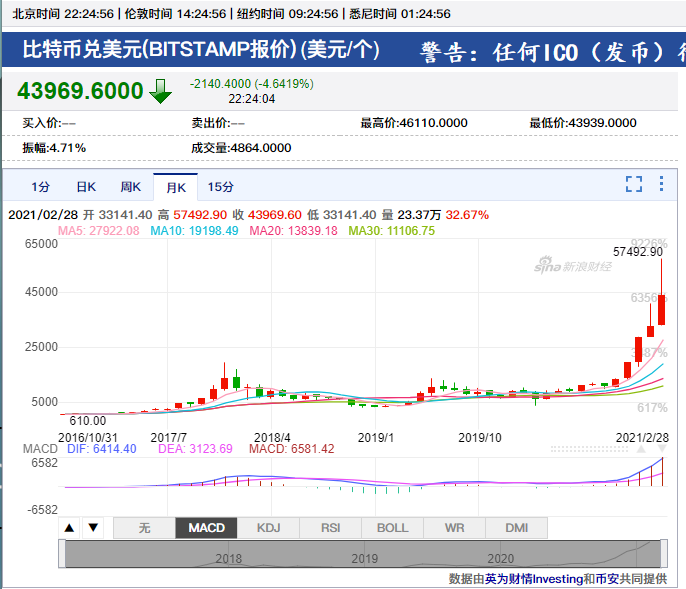Click the current price 43969.6000
The image size is (686, 589).
80,91
